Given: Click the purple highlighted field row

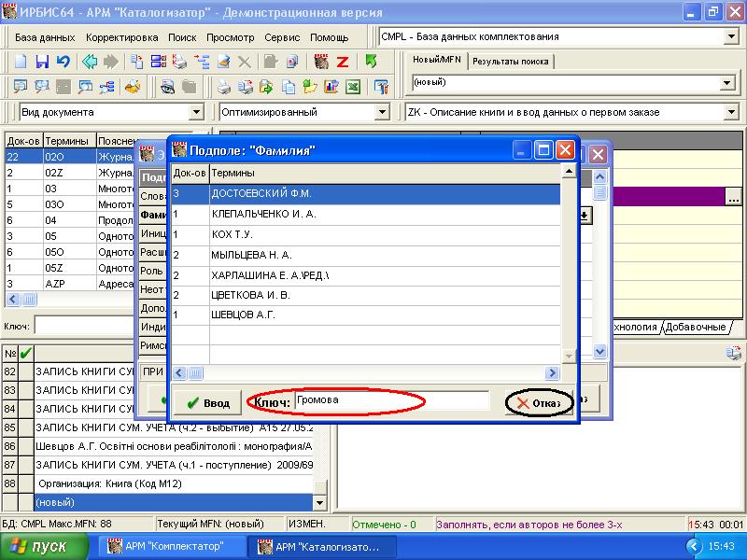Looking at the screenshot, I should (654, 196).
